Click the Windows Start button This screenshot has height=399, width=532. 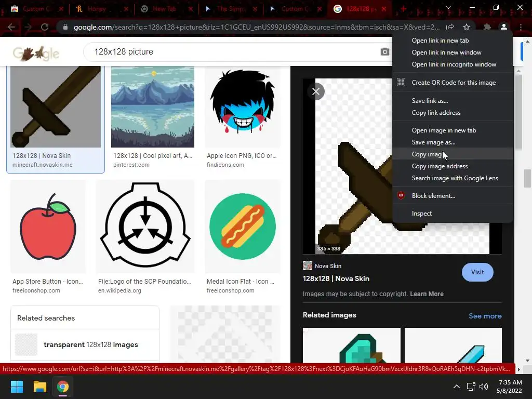(17, 387)
